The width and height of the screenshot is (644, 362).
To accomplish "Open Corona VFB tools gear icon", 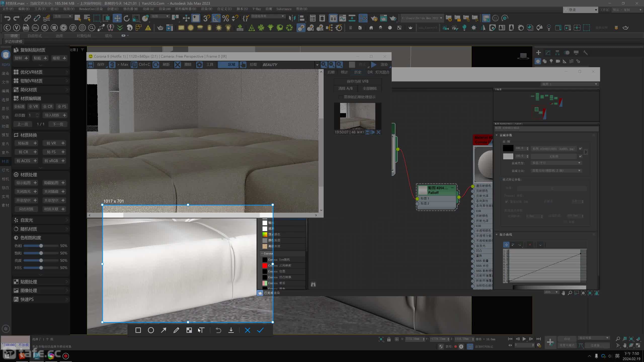I will coord(199,65).
